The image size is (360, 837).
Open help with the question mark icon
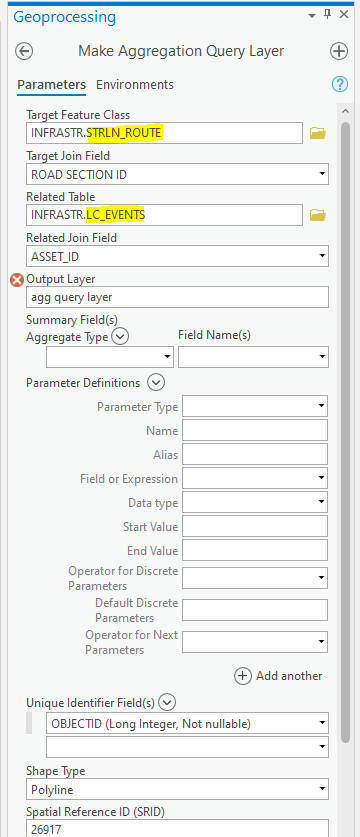click(x=340, y=84)
